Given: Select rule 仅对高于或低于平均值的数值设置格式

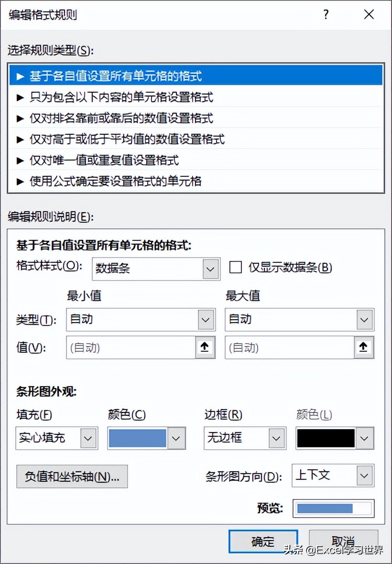Looking at the screenshot, I should [196, 139].
